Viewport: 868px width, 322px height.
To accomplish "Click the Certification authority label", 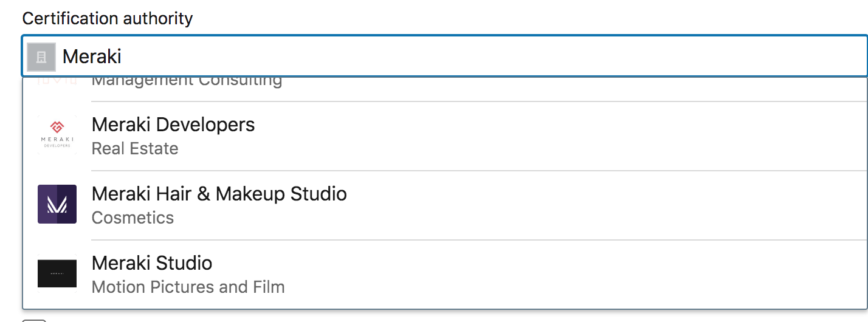I will [x=107, y=19].
